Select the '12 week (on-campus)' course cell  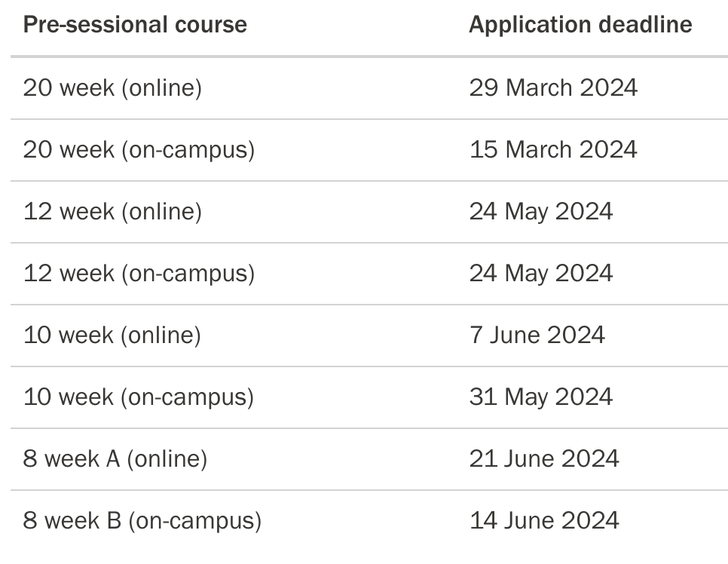tap(139, 274)
